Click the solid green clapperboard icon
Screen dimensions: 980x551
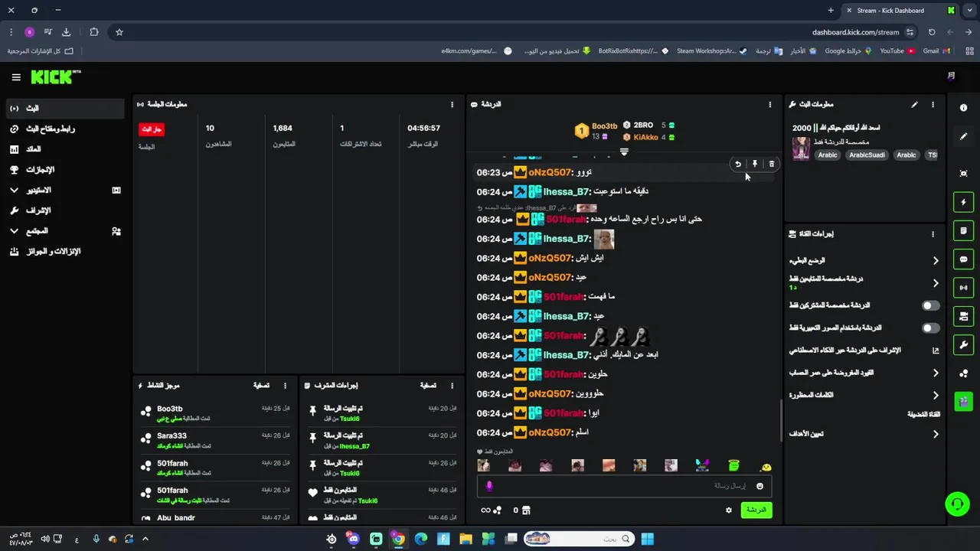[963, 401]
